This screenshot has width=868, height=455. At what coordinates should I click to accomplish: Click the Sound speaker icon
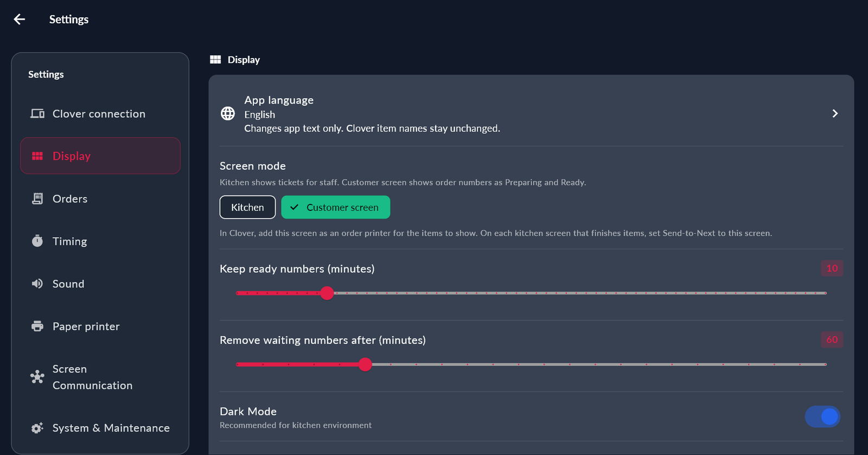[37, 284]
